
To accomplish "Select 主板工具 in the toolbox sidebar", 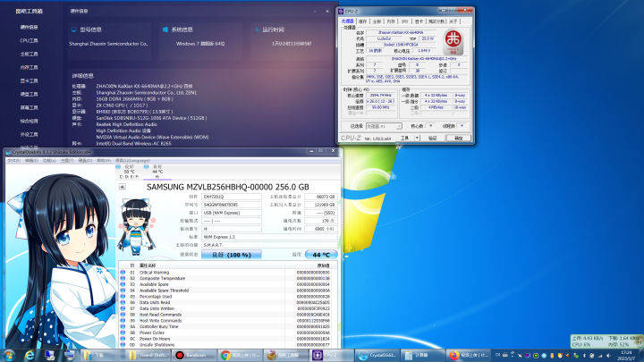I will [30, 54].
